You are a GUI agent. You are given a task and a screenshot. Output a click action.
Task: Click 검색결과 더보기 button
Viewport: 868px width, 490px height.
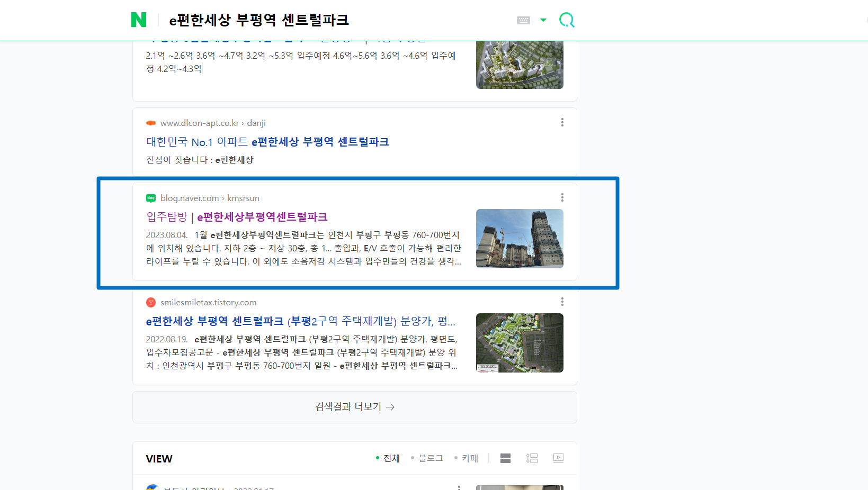[355, 407]
